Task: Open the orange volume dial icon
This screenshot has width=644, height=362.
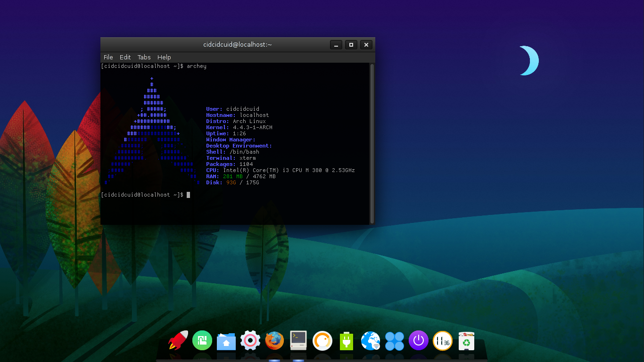Action: pos(322,340)
